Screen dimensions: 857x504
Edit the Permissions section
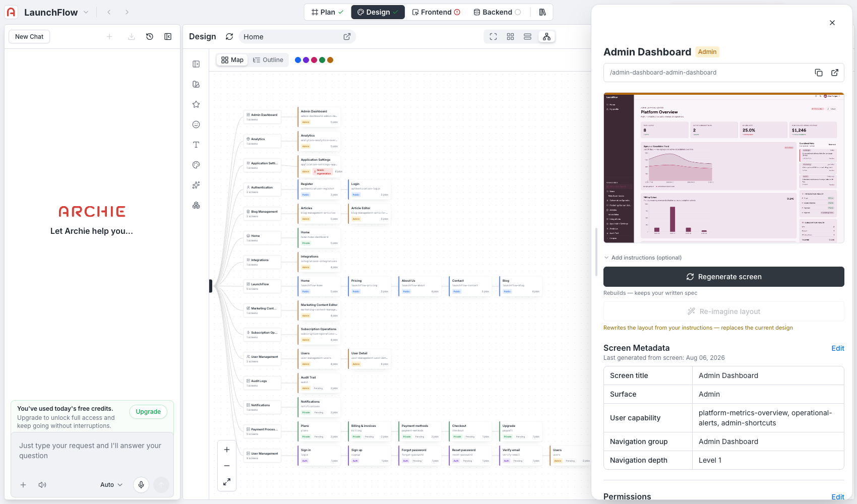[x=838, y=497]
